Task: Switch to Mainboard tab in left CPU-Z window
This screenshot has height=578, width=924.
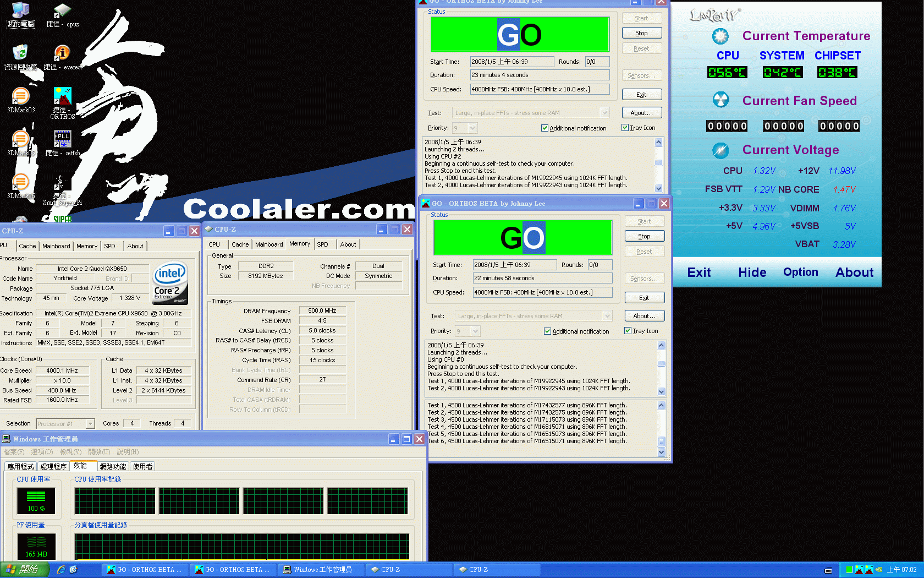Action: (56, 246)
